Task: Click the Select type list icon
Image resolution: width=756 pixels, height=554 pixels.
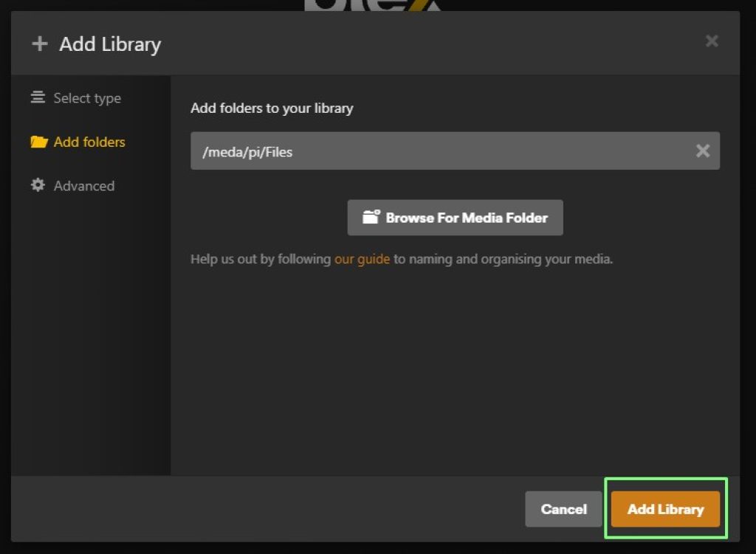Action: [38, 97]
